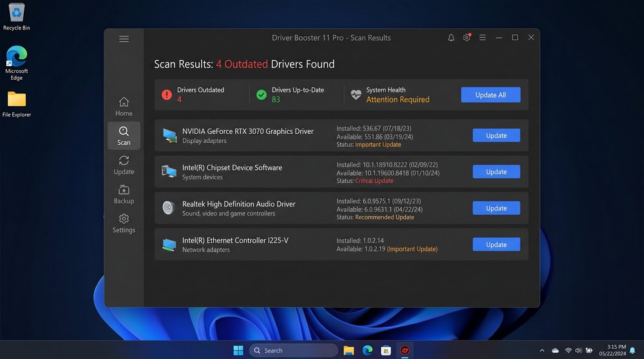The image size is (644, 359).
Task: Open the title bar options menu icon
Action: click(482, 38)
